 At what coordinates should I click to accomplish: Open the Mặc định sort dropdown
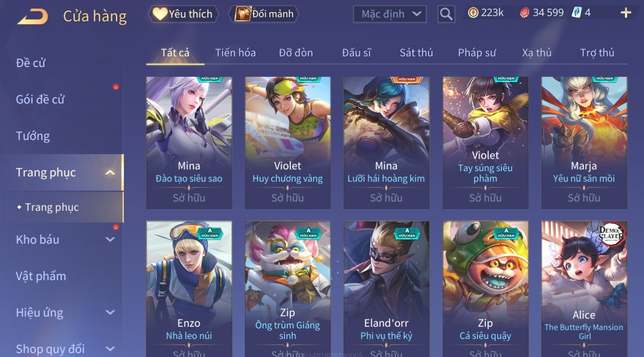point(390,14)
